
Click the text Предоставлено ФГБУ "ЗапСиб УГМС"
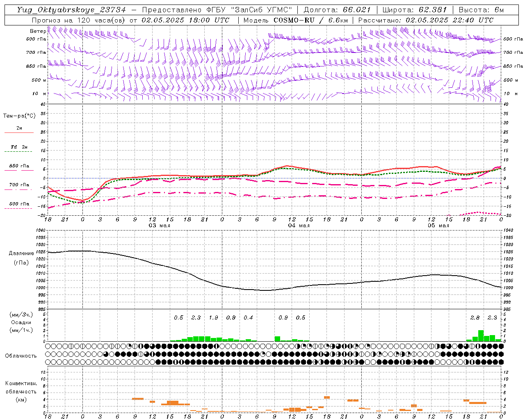(217, 10)
